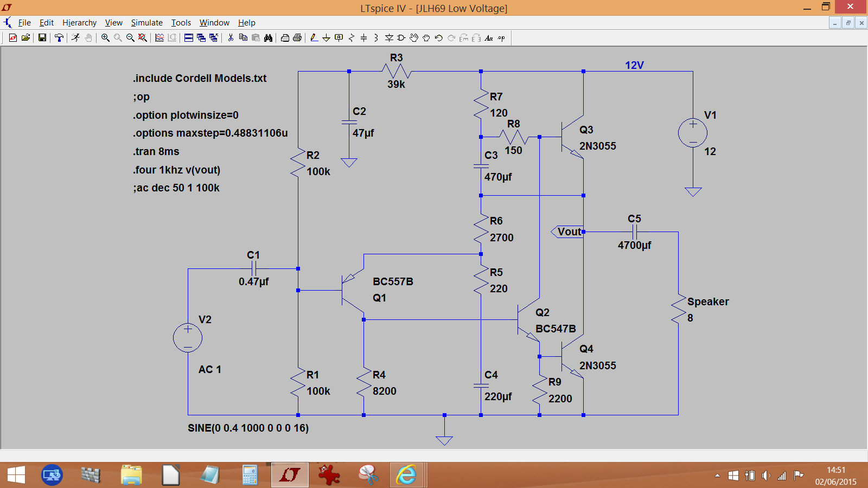
Task: Open the Help menu
Action: point(247,23)
